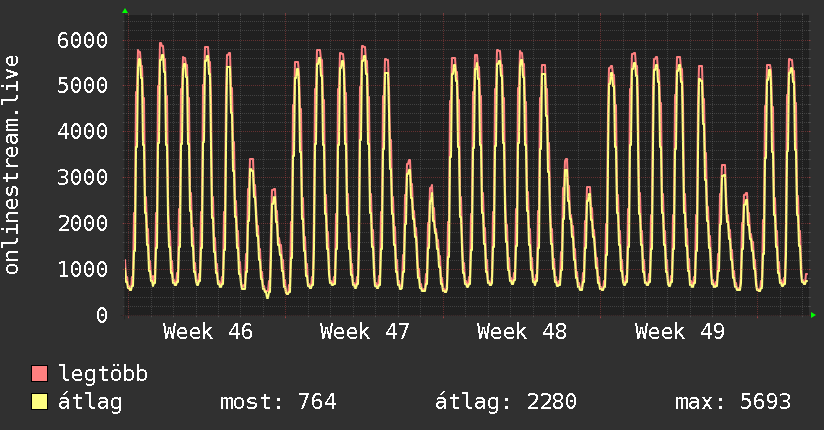
Task: Click the Week 48 axis label
Action: coord(522,332)
